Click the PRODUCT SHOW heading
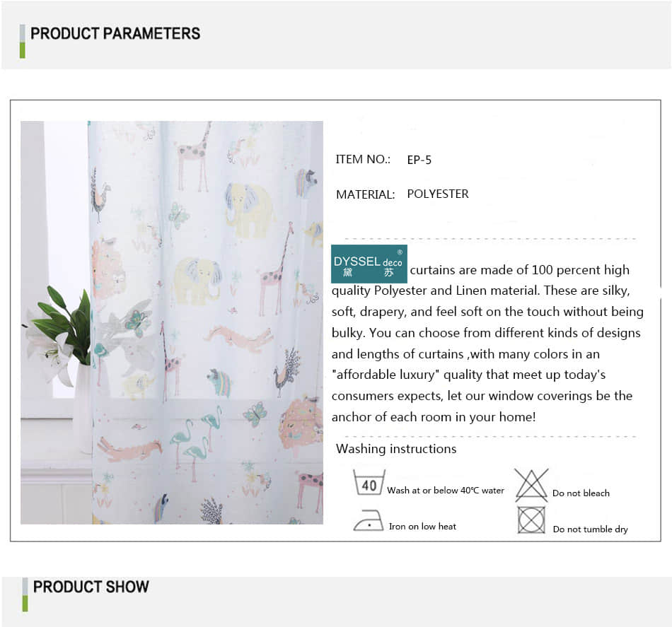This screenshot has width=672, height=627. point(91,587)
